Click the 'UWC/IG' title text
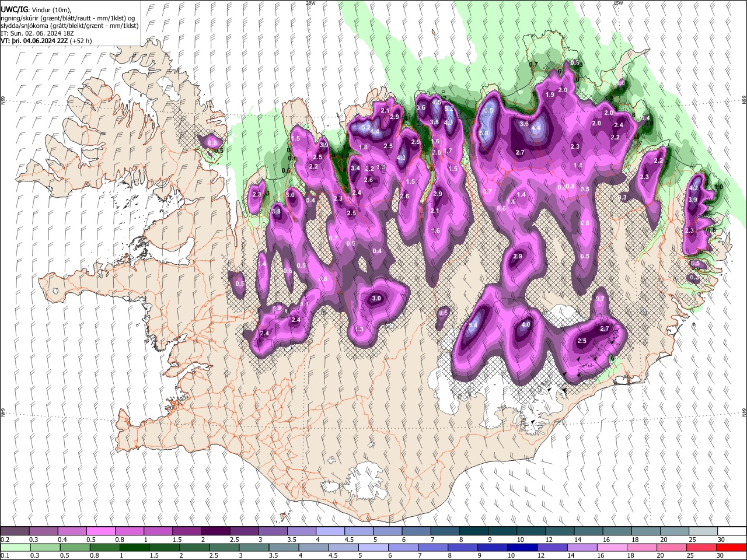This screenshot has height=560, width=747. [14, 10]
